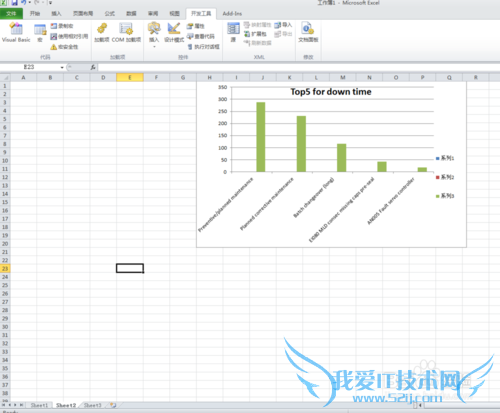Expand the Insert controls dropdown arrow
The image size is (500, 413).
(154, 47)
